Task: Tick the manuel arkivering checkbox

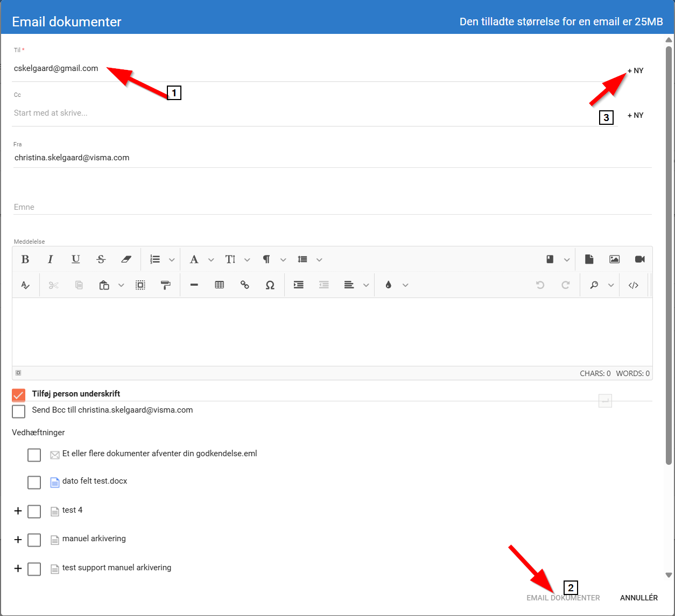Action: point(34,540)
